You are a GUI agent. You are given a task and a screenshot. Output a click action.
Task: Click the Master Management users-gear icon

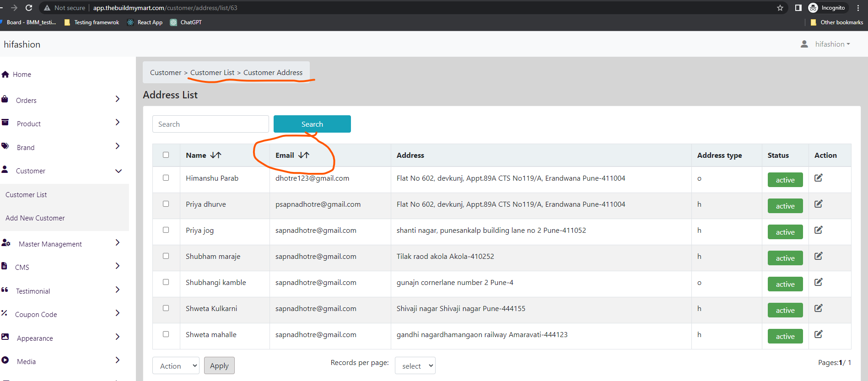tap(6, 243)
